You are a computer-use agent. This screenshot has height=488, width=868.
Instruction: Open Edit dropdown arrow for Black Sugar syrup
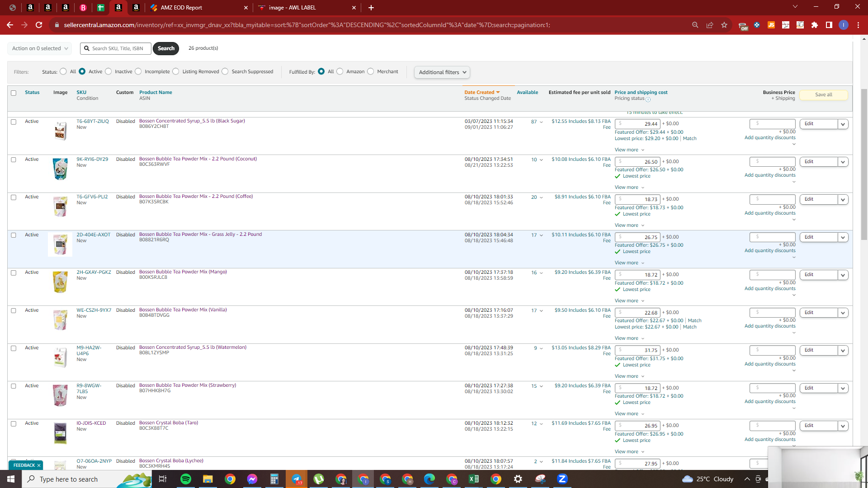click(843, 124)
